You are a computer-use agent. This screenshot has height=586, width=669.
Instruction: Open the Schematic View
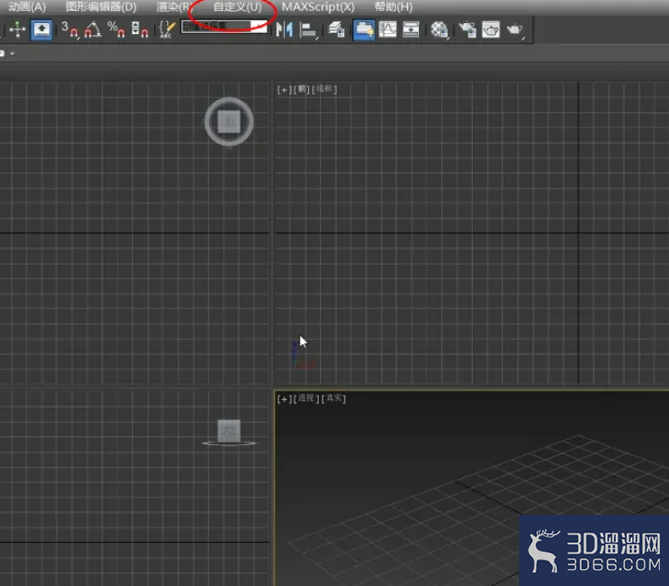[411, 29]
